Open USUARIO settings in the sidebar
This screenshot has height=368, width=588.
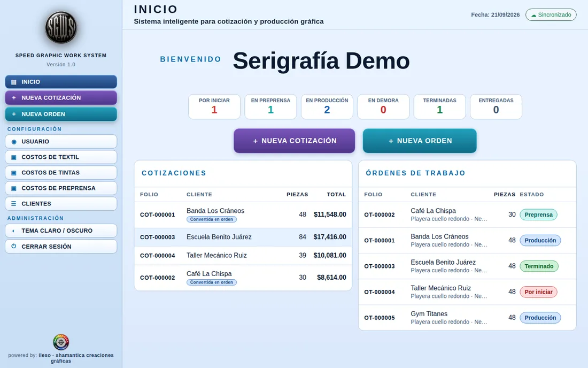point(61,141)
